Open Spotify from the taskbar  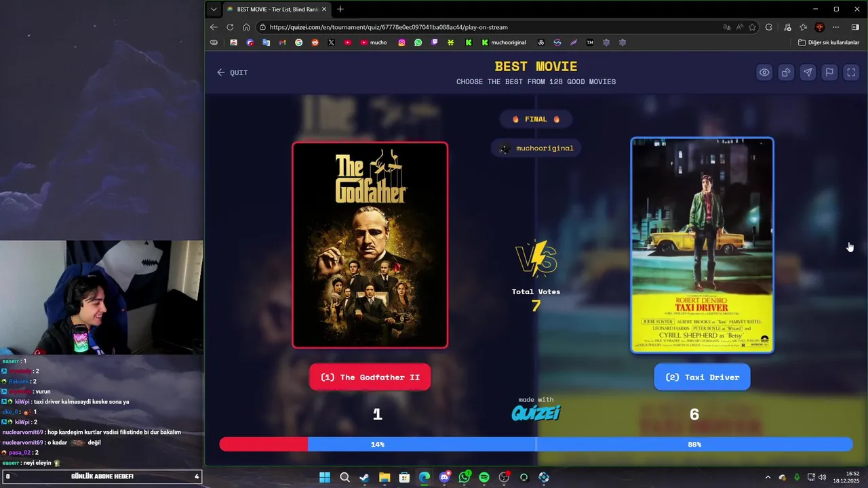click(x=484, y=477)
